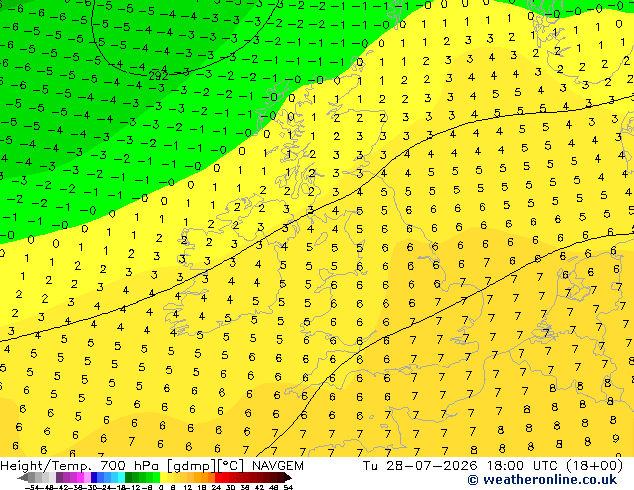Image resolution: width=634 pixels, height=490 pixels.
Task: Click the dark maroon right legend arrow
Action: [287, 478]
